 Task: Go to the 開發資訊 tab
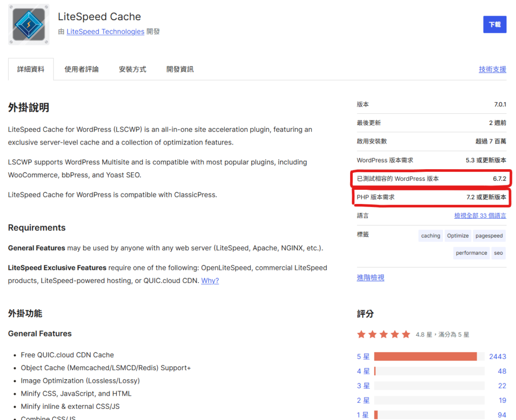coord(180,69)
